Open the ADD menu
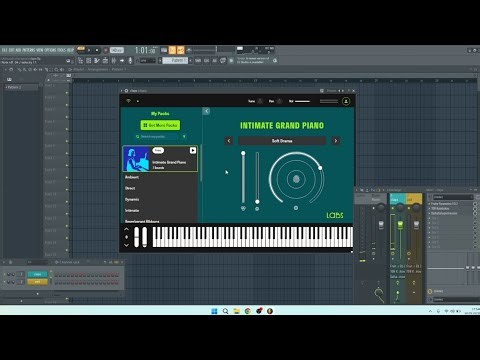This screenshot has width=480, height=360. click(x=18, y=50)
